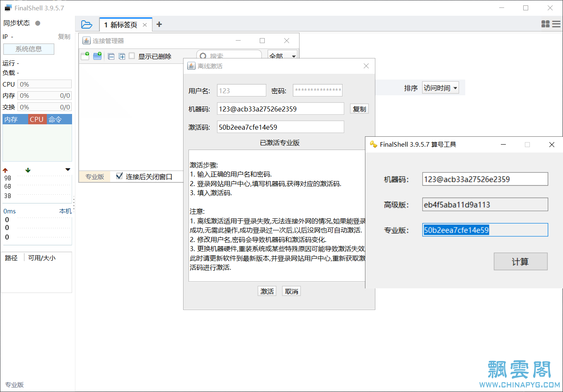Open the 访问时间 sort dropdown
Screen dimensions: 563x392
pyautogui.click(x=440, y=88)
